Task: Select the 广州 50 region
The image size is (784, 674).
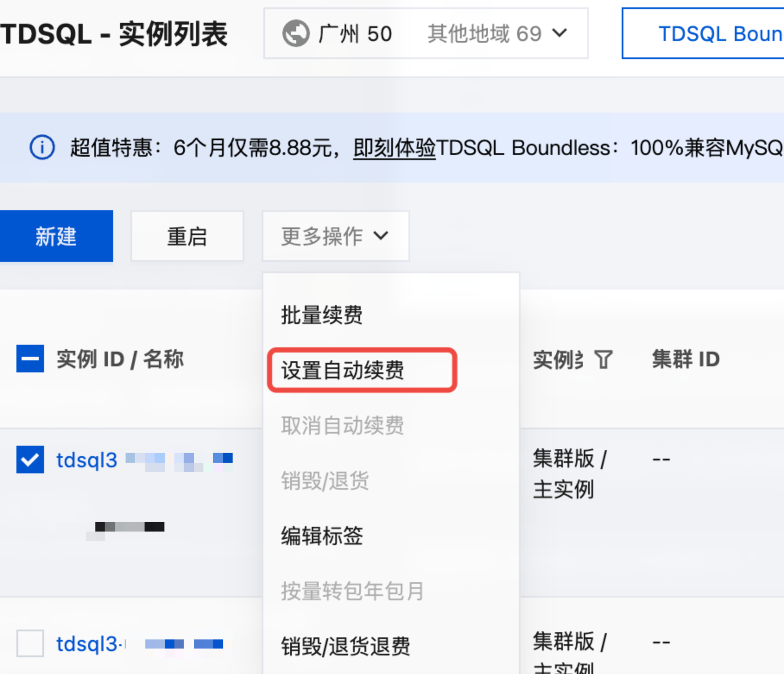Action: tap(355, 33)
